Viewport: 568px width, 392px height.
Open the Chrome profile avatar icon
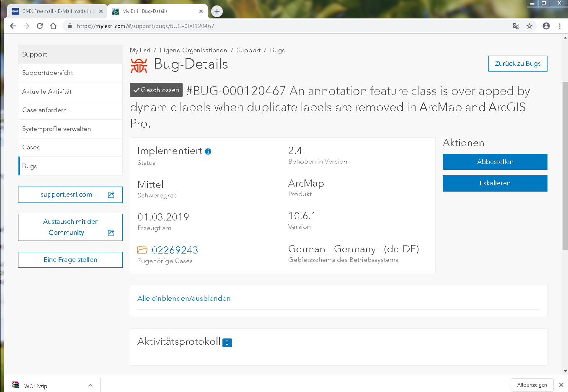point(546,26)
